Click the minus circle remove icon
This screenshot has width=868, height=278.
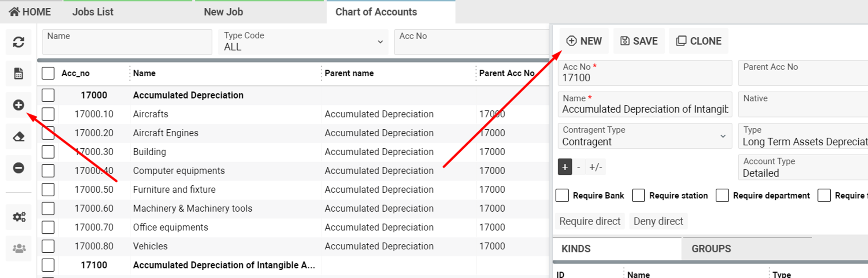tap(19, 168)
